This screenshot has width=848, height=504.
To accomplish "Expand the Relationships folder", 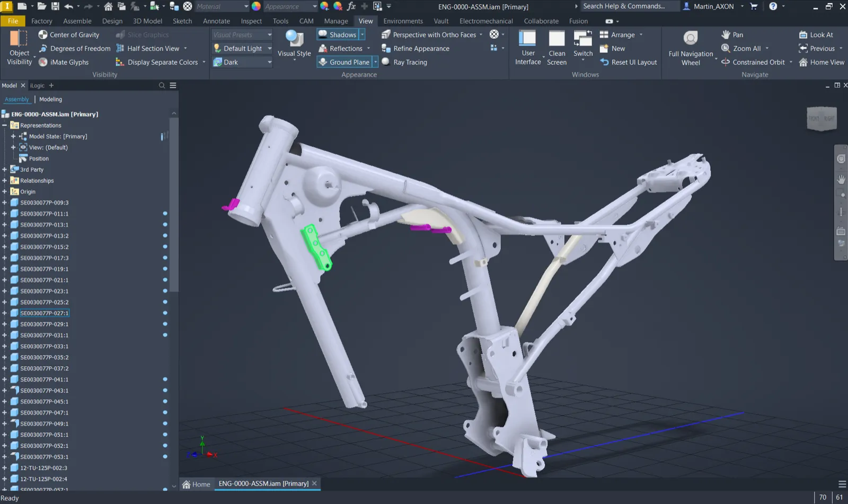I will click(4, 181).
